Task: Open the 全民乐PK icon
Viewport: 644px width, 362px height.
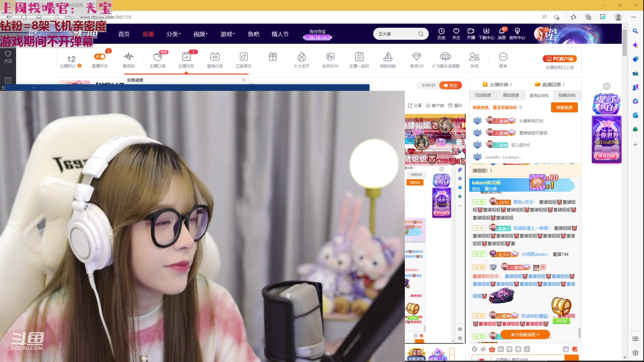Action: click(x=330, y=57)
